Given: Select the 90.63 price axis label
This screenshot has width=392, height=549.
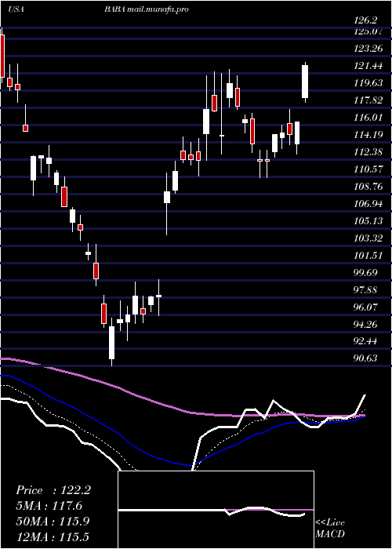Looking at the screenshot, I should [366, 358].
